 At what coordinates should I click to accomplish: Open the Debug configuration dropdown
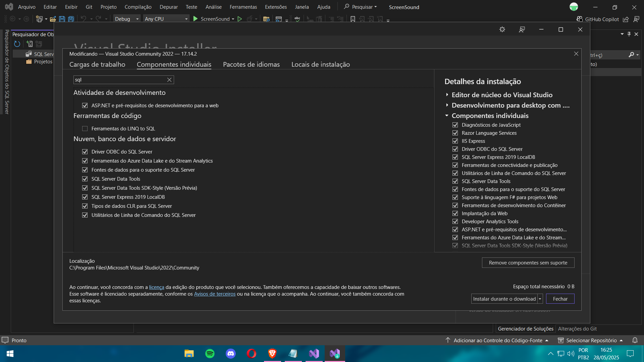(x=127, y=19)
